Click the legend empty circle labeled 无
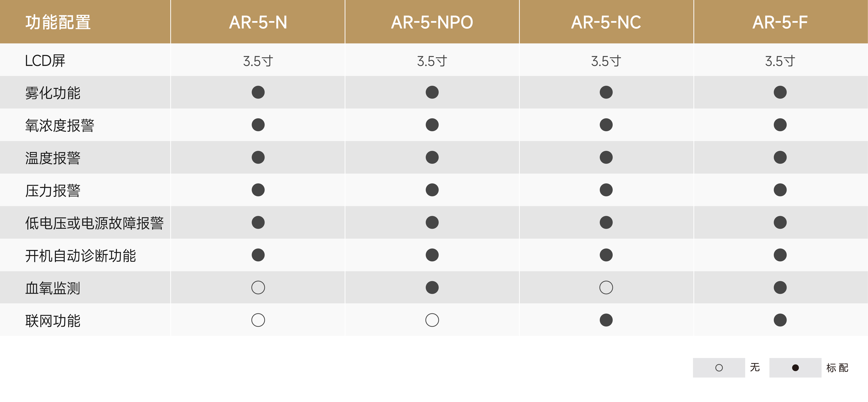 (719, 368)
